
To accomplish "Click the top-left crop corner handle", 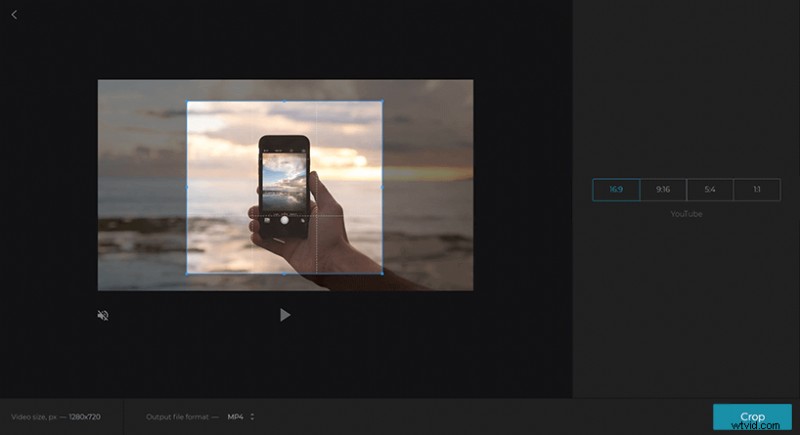I will pos(187,101).
